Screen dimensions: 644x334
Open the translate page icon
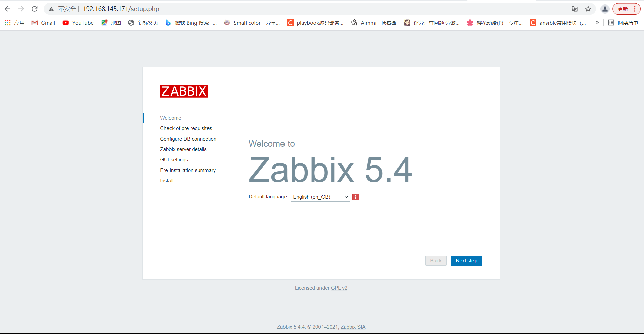(x=574, y=9)
